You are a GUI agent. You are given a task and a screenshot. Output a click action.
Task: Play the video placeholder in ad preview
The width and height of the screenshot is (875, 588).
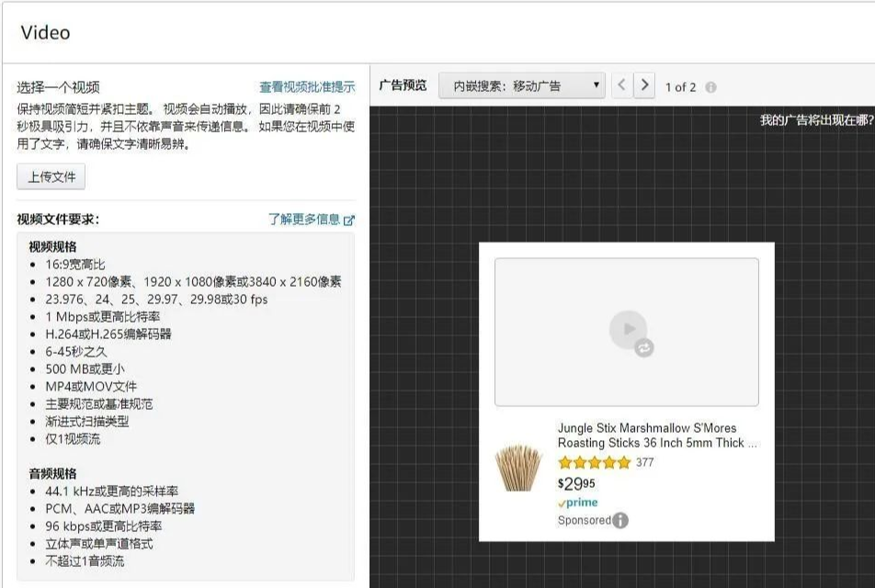(629, 329)
